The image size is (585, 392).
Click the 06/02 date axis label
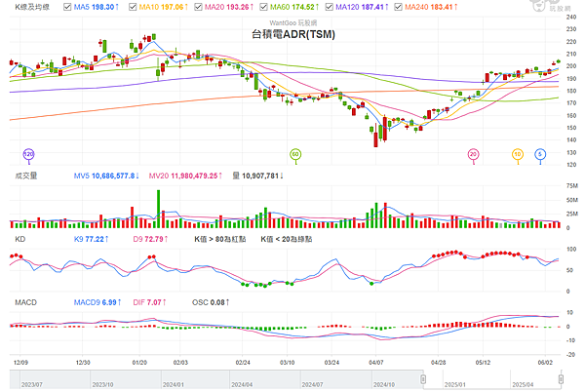(545, 363)
